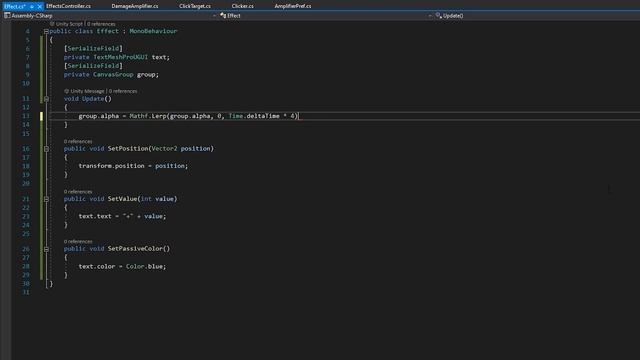Open the Effect type navigation dropdown
This screenshot has width=640, height=360.
tap(325, 16)
